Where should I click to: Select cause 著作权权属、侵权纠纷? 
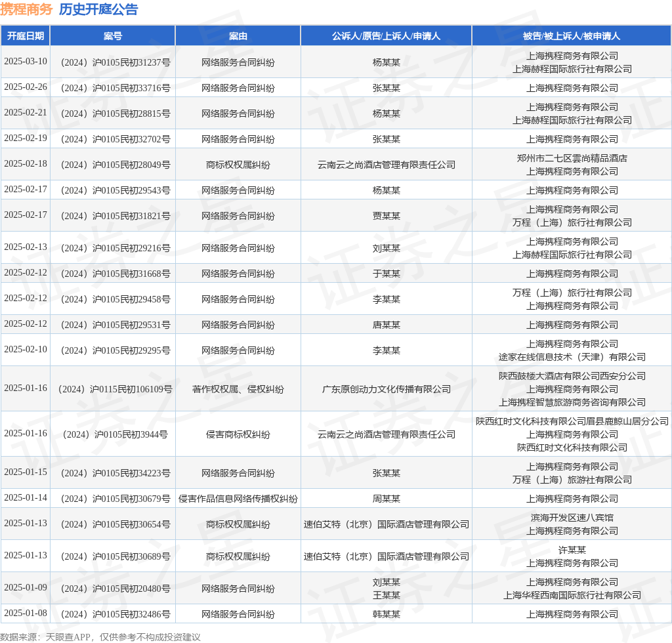click(x=238, y=389)
